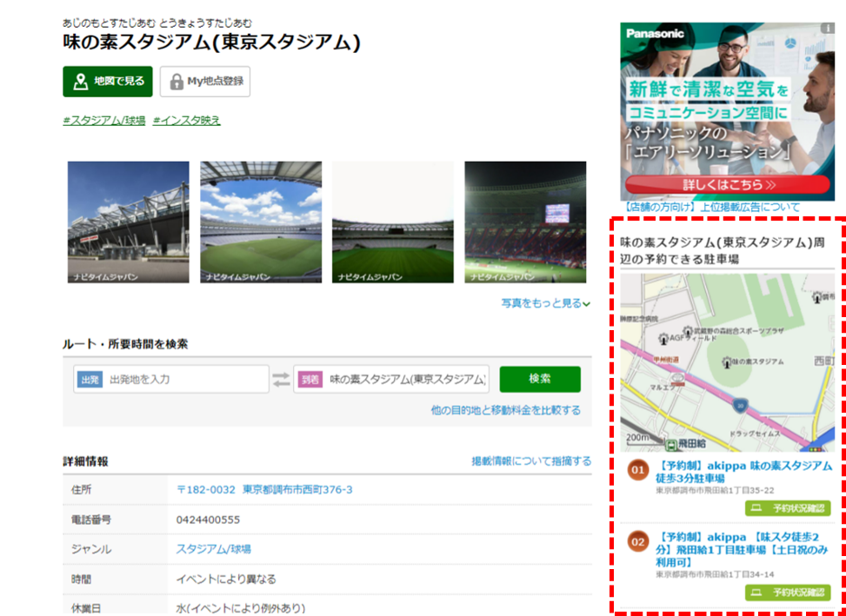The height and width of the screenshot is (616, 846).
Task: Click the AGFフィールド marker icon
Action: point(663,340)
